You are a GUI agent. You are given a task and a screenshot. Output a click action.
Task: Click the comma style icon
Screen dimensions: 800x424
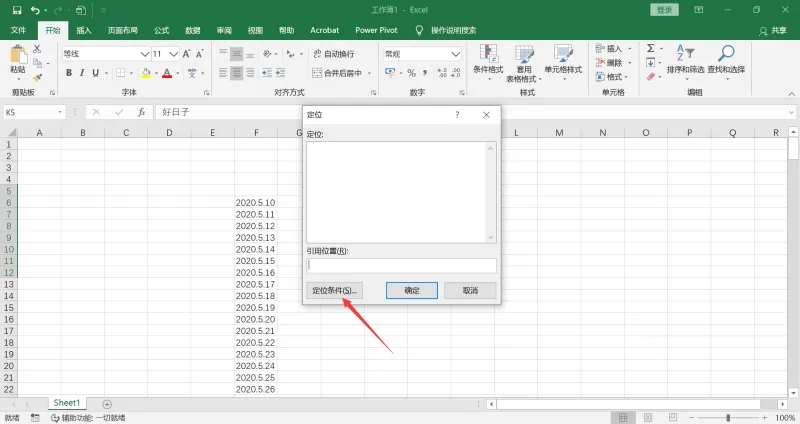424,73
